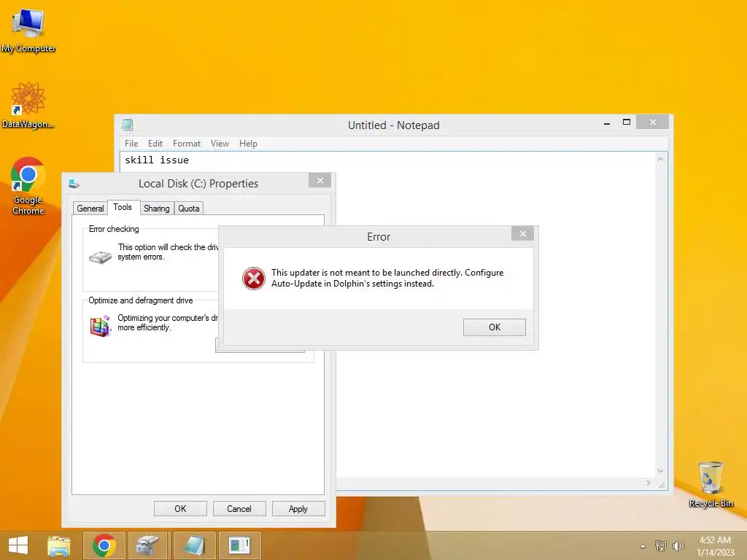Click the Notepad scrollbar down arrow
The width and height of the screenshot is (747, 560).
pyautogui.click(x=660, y=470)
